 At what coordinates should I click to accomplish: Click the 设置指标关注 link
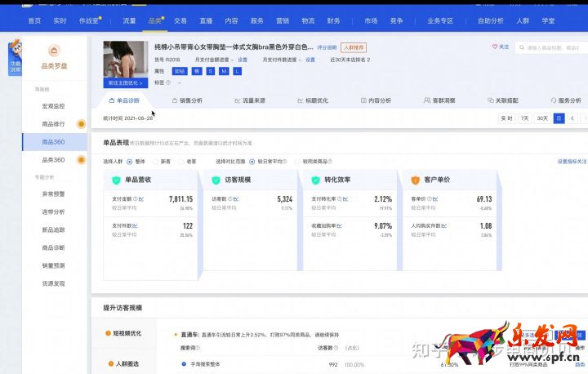click(571, 162)
